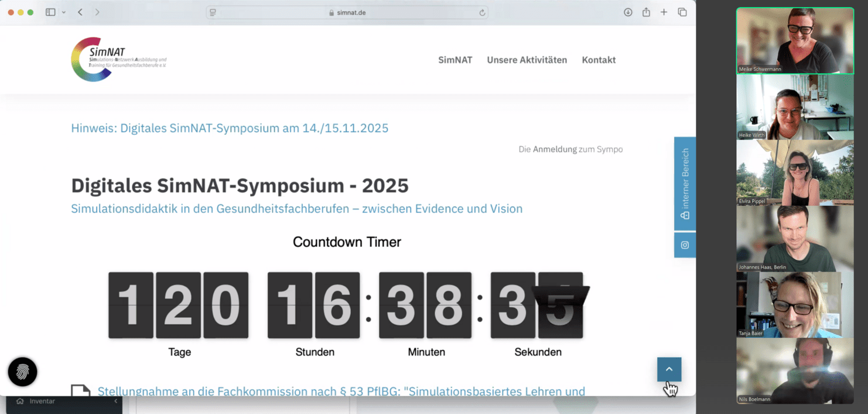Open the Kontakt menu item
Viewport: 868px width, 414px height.
pyautogui.click(x=599, y=60)
